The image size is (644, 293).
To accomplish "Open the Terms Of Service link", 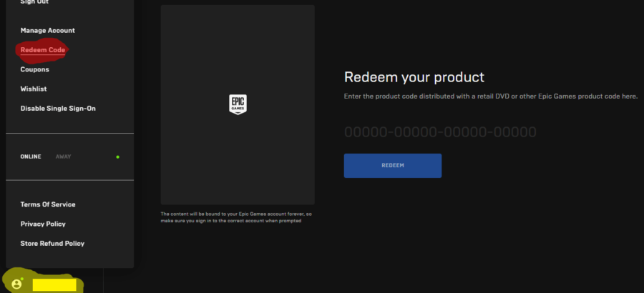I will [x=48, y=204].
